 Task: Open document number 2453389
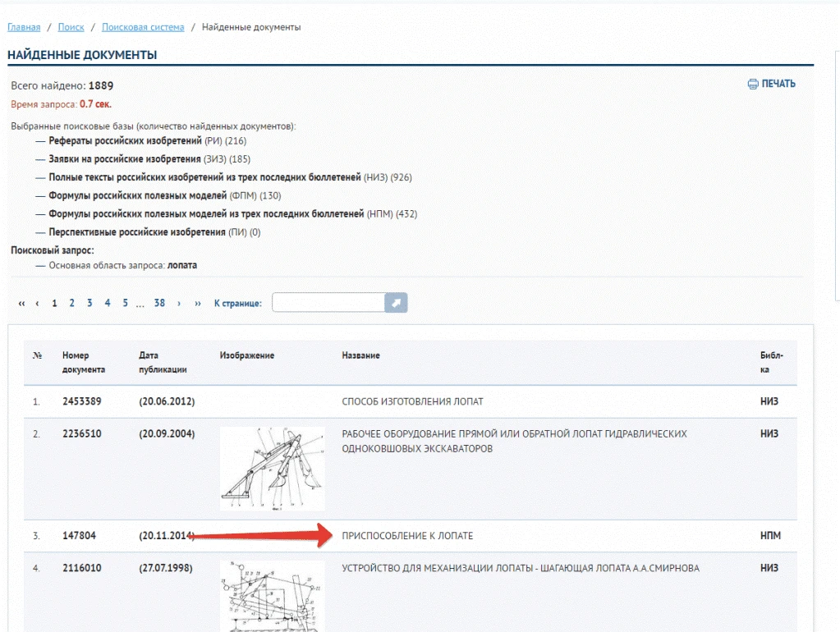pos(82,401)
